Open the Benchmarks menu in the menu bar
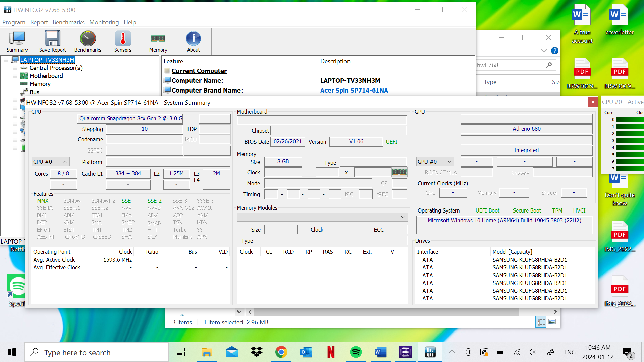This screenshot has width=644, height=362. click(x=68, y=22)
